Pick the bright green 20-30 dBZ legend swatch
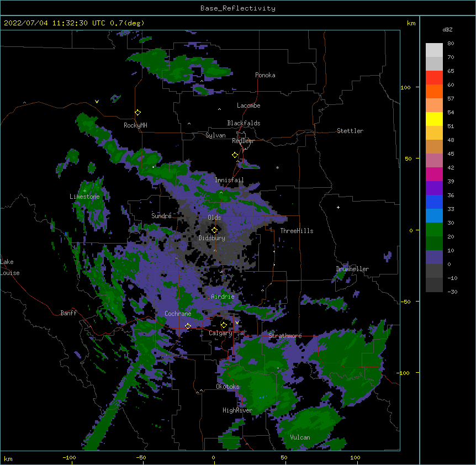The height and width of the screenshot is (465, 476). tap(434, 230)
